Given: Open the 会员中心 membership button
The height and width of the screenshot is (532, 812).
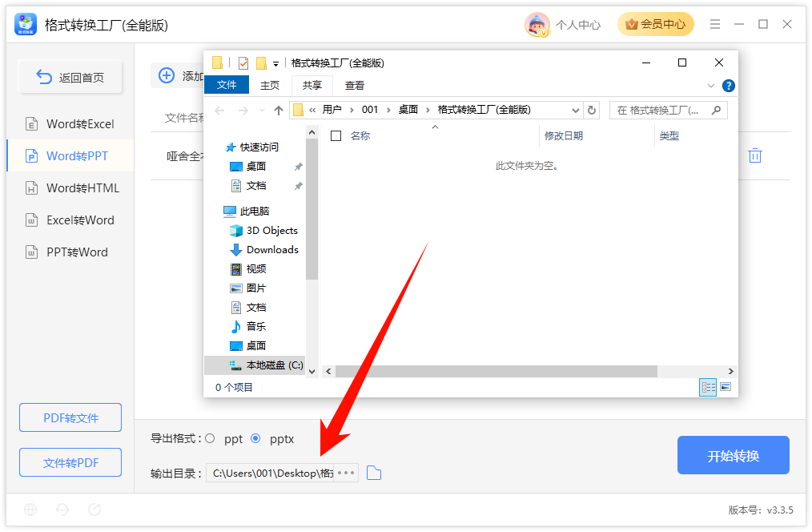Looking at the screenshot, I should pyautogui.click(x=655, y=24).
